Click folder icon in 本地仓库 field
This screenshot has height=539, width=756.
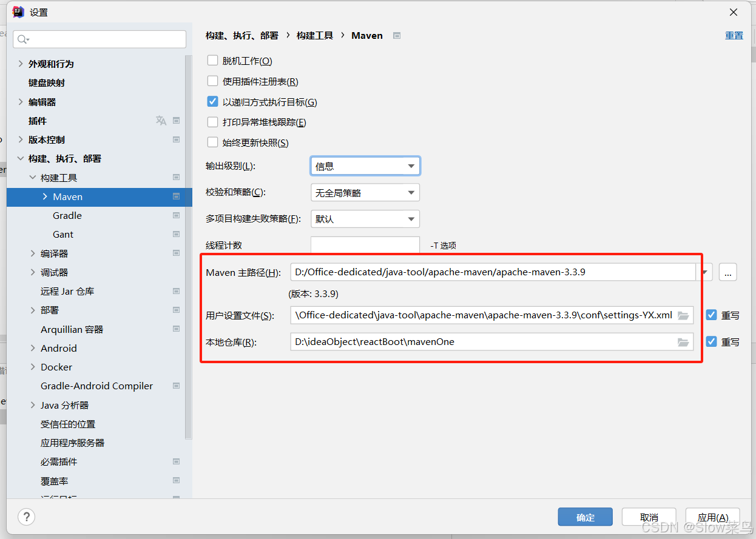(683, 342)
